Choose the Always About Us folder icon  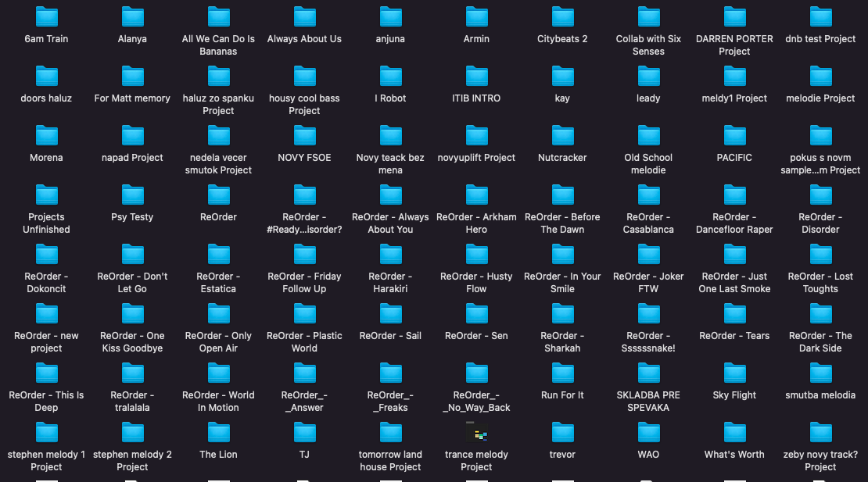(x=304, y=17)
